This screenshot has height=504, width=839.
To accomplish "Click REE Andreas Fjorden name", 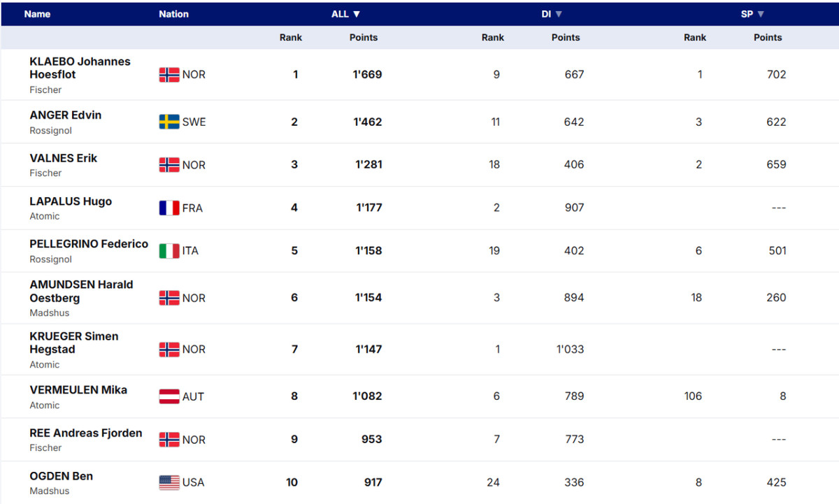I will 85,433.
